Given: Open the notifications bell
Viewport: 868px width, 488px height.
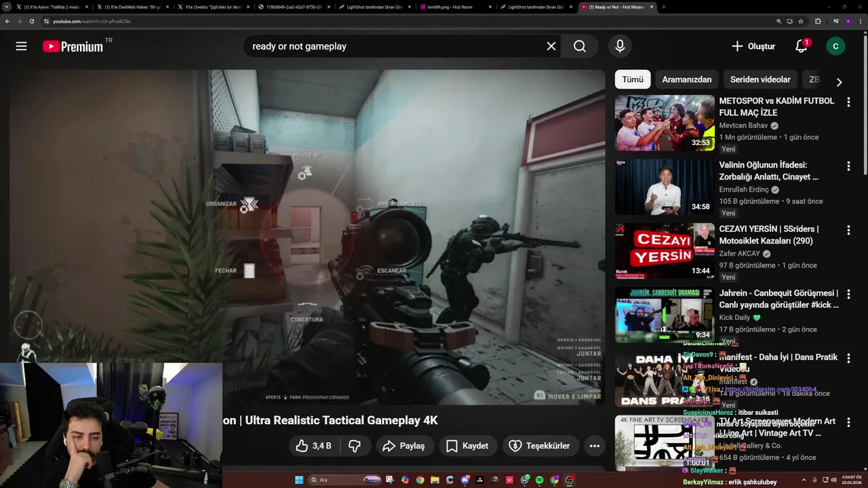Looking at the screenshot, I should pos(802,46).
